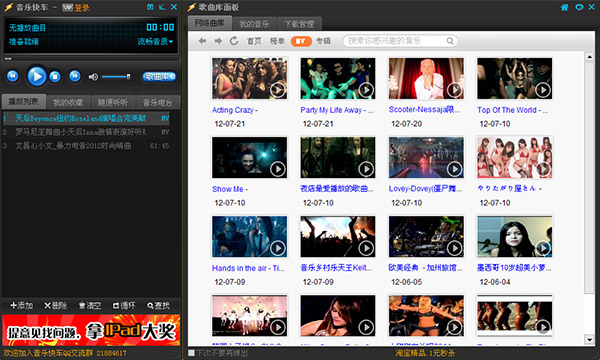The height and width of the screenshot is (360, 600).
Task: Switch to mini mode icon in player title bar
Action: tap(150, 7)
